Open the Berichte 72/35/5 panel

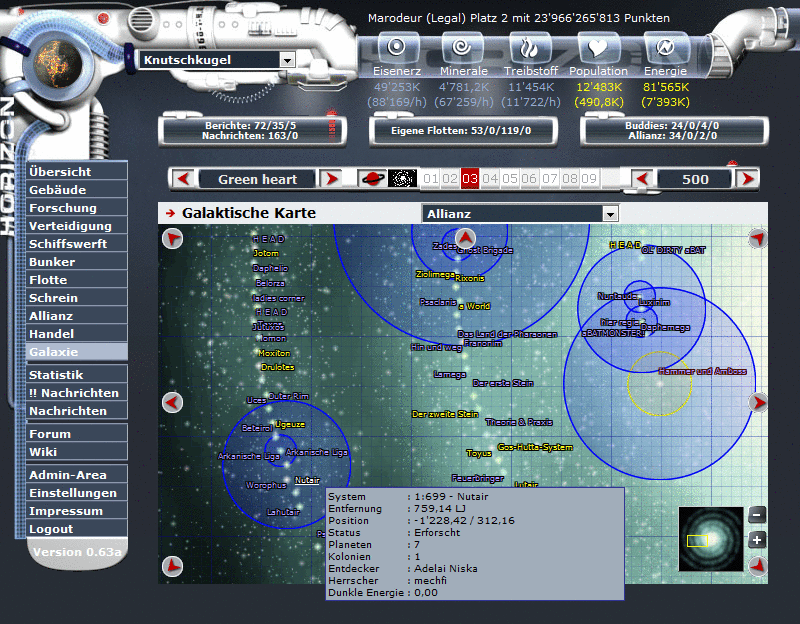pyautogui.click(x=250, y=128)
